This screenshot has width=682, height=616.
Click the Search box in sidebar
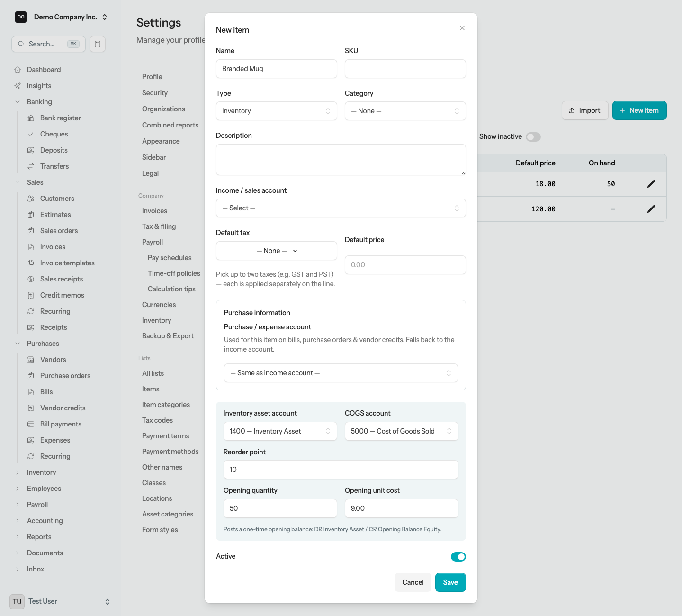click(x=48, y=44)
